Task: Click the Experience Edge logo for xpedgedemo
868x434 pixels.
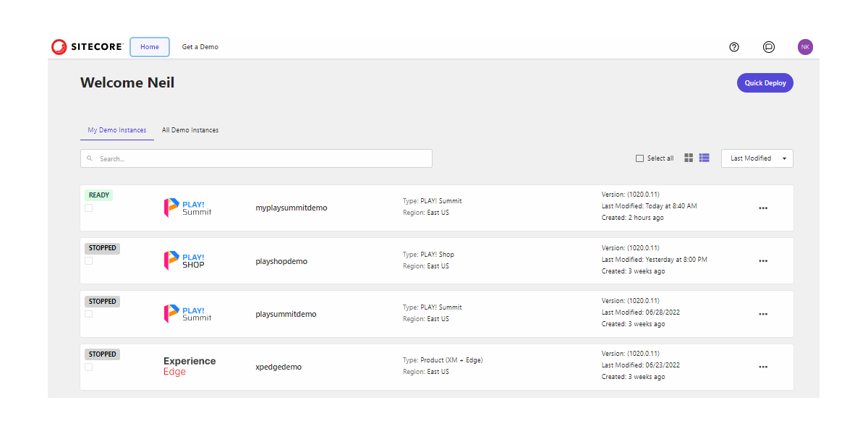Action: coord(188,366)
